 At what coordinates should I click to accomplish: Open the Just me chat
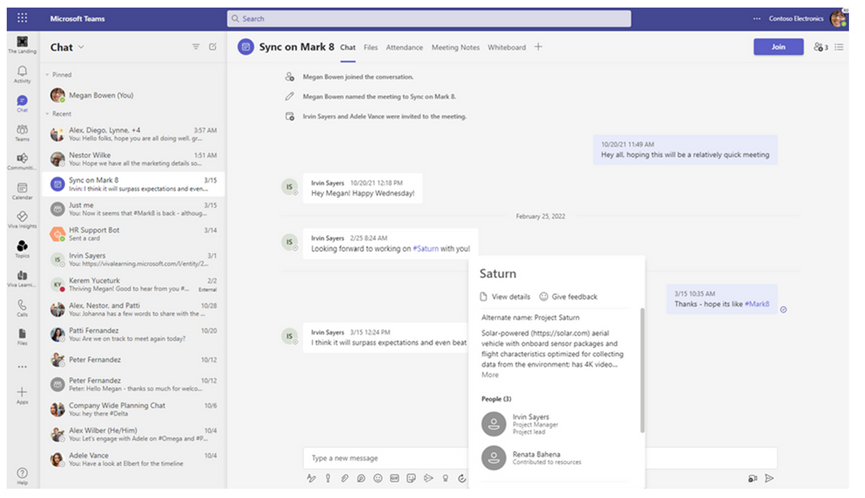[134, 209]
